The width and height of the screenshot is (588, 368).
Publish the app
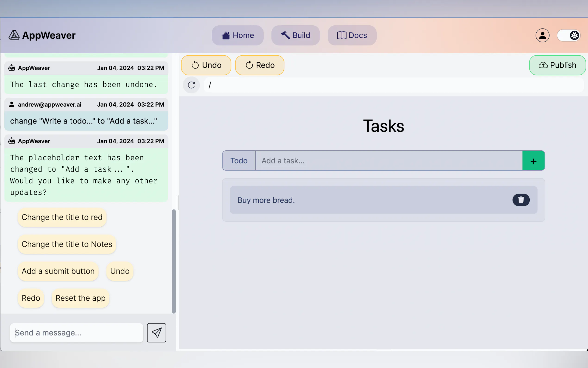[557, 65]
